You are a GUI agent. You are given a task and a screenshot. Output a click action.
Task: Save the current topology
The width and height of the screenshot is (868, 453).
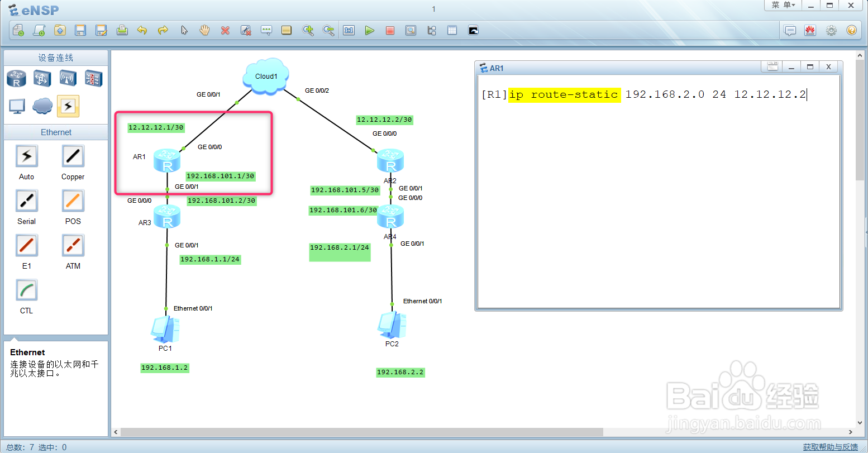pyautogui.click(x=80, y=30)
